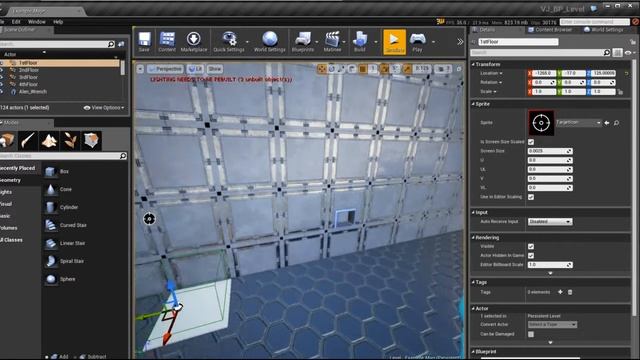Open Sprite texture asset dropdown
640x360 pixels.
[578, 122]
